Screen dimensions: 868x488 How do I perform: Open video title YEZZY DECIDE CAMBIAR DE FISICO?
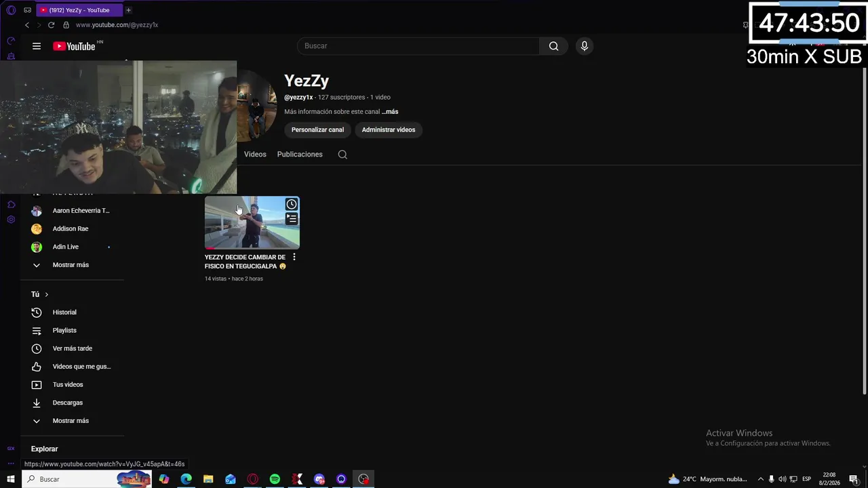click(245, 262)
